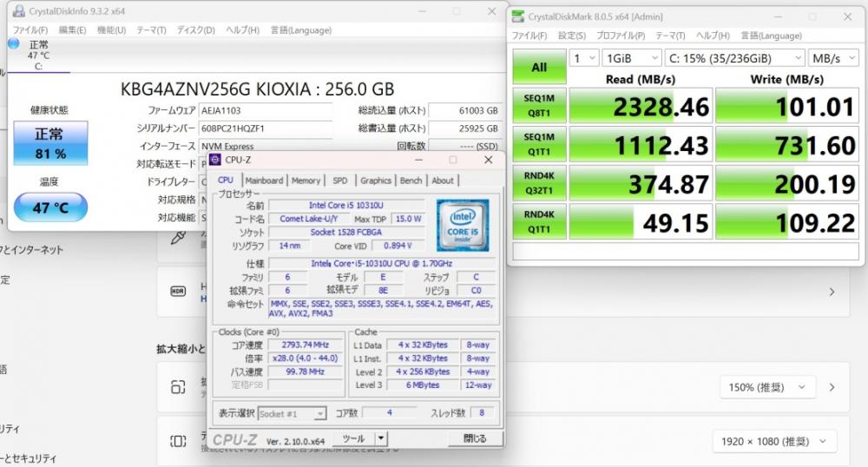
Task: Open ファイル(F) menu in CrystalDiskInfo
Action: pos(30,30)
